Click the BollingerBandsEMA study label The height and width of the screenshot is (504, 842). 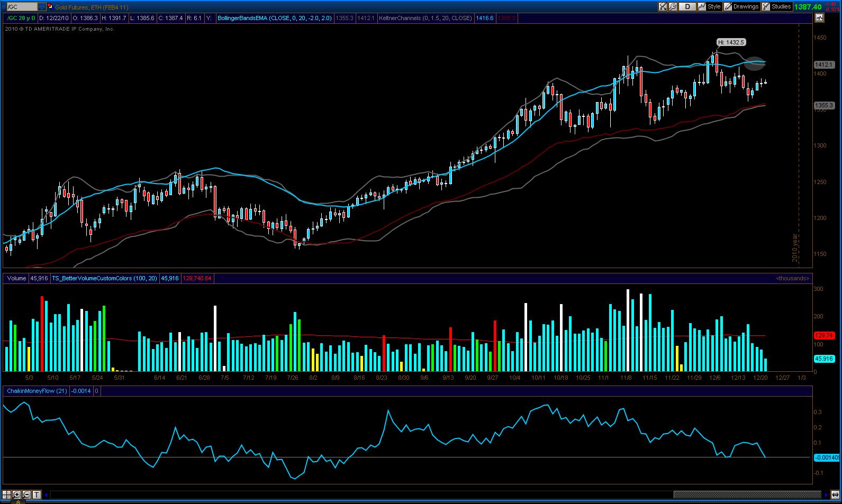click(x=275, y=18)
